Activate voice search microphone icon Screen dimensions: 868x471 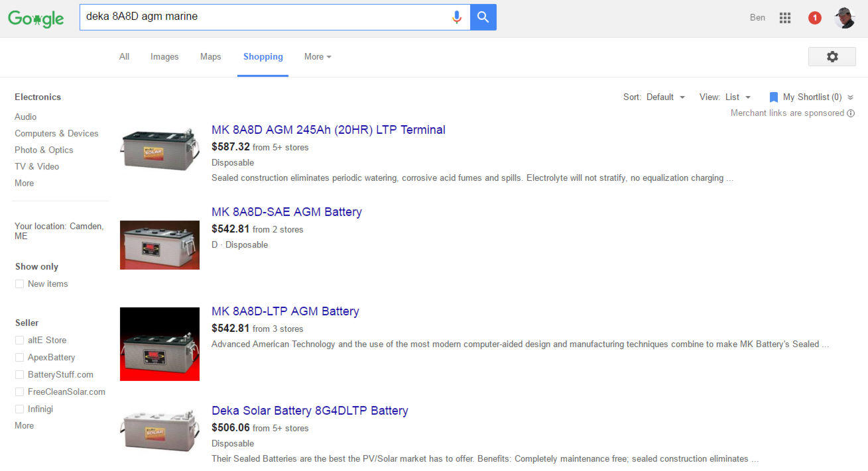(x=456, y=17)
